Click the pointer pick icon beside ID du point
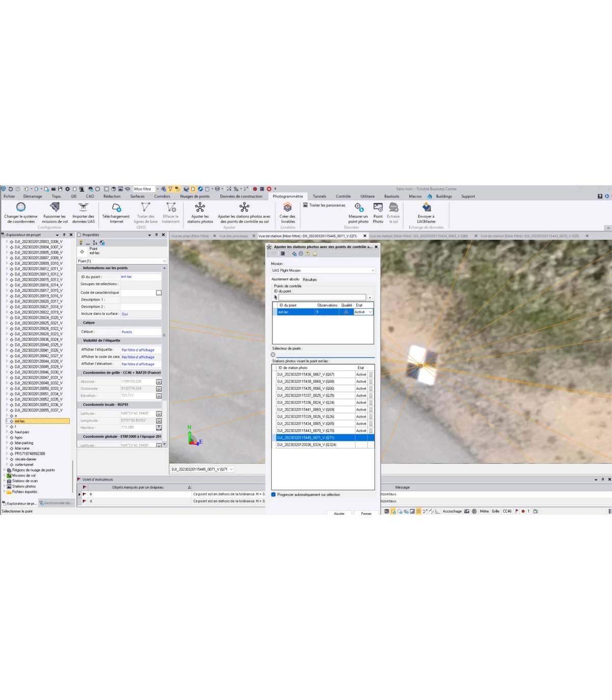Image resolution: width=612 pixels, height=700 pixels. coord(276,297)
